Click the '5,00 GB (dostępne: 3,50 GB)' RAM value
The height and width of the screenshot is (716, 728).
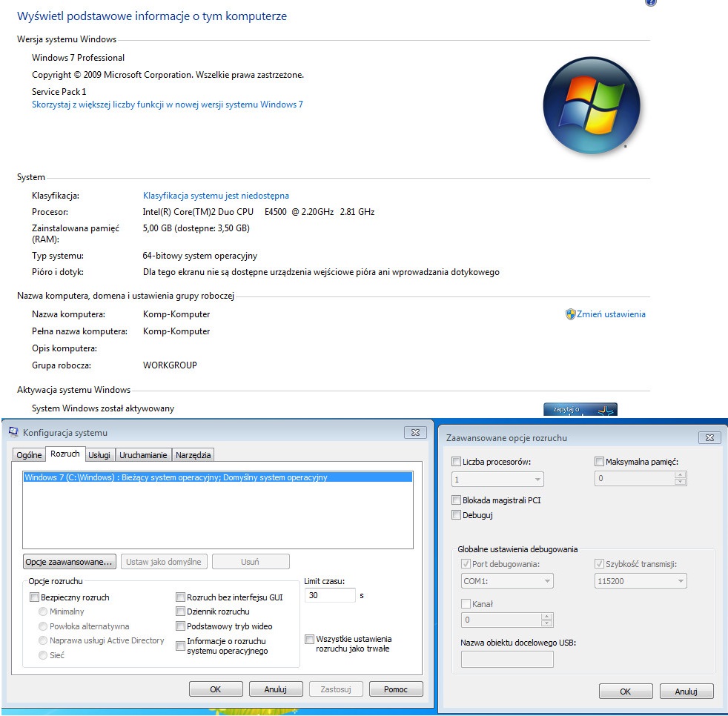click(x=196, y=228)
